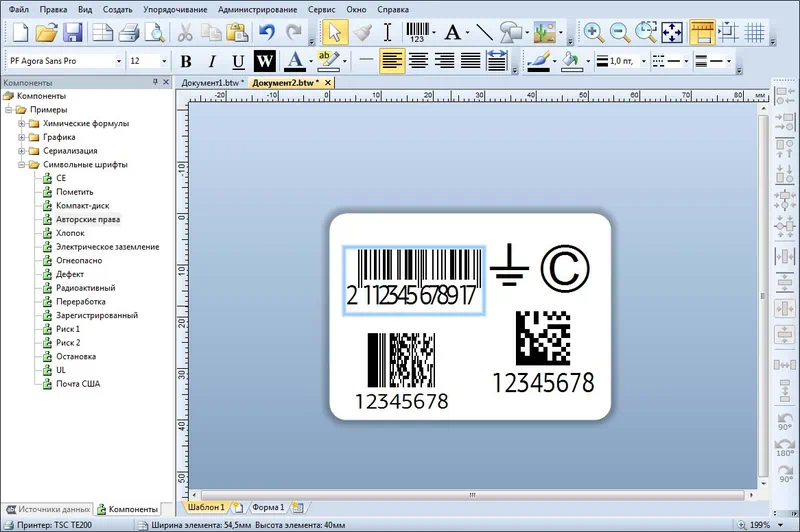Click the fit-to-window zoom icon
Viewport: 800px width, 532px height.
671,32
